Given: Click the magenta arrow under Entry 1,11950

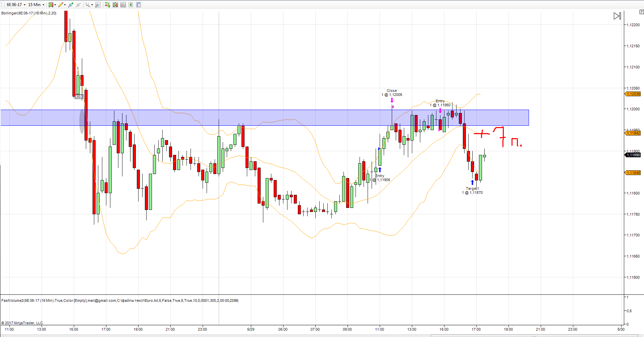Looking at the screenshot, I should point(440,111).
